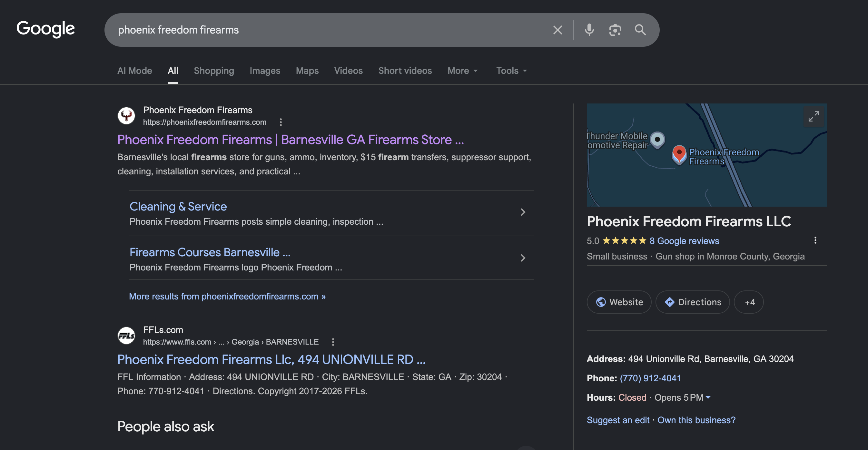Expand the More dropdown

point(462,70)
